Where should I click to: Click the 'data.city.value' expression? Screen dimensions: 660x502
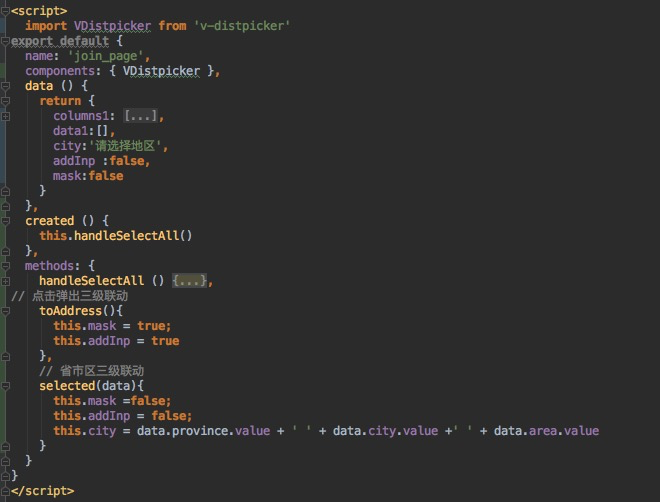(x=386, y=431)
